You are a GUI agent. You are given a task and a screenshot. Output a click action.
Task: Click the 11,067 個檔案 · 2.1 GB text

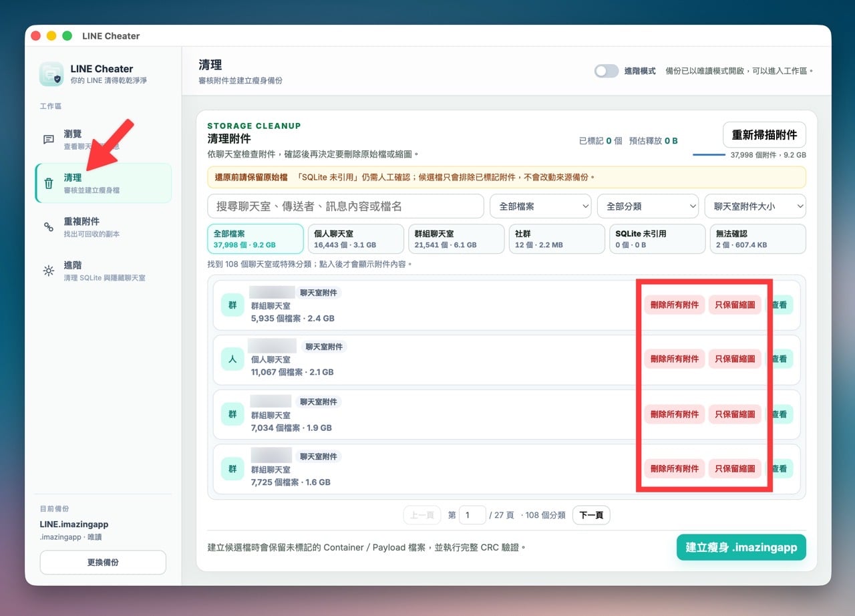pos(292,372)
